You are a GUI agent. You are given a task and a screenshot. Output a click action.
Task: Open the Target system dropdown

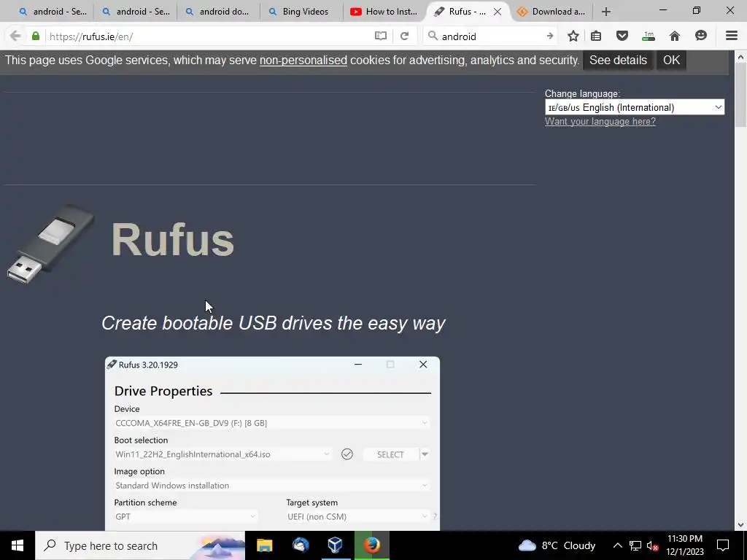[x=357, y=517]
